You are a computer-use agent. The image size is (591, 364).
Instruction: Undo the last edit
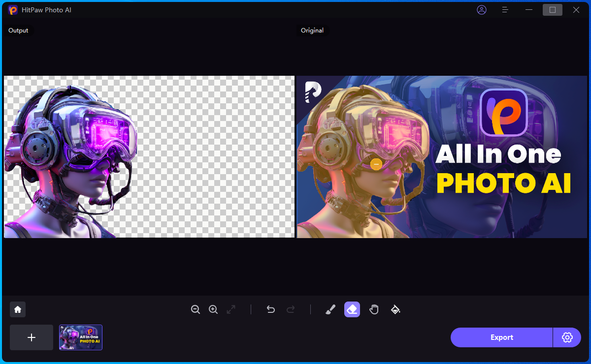coord(270,309)
